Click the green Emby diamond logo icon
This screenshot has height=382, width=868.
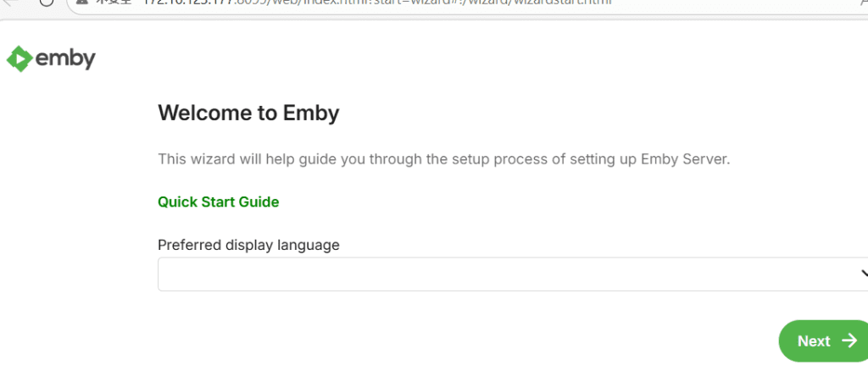pos(17,58)
